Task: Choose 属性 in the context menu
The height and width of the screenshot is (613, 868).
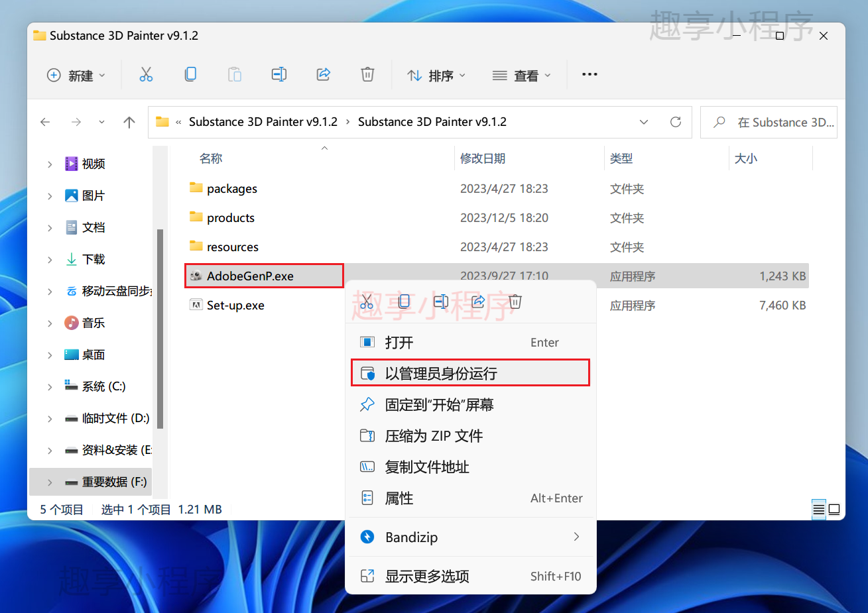Action: [x=471, y=498]
